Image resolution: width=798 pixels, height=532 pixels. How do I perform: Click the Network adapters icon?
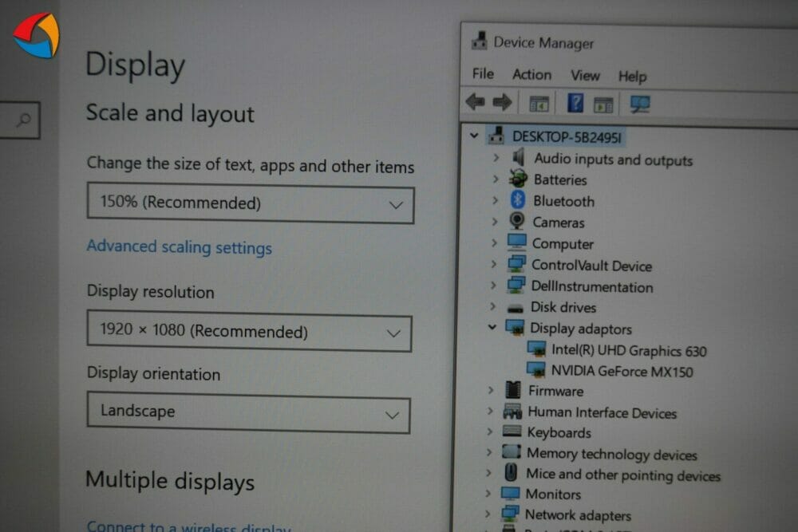tap(510, 514)
